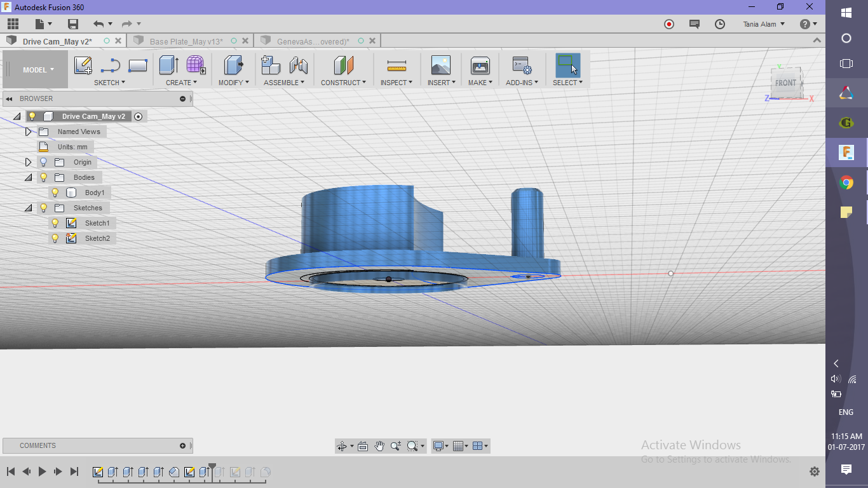
Task: Collapse the Drive Cam_May v2 root node
Action: (17, 116)
